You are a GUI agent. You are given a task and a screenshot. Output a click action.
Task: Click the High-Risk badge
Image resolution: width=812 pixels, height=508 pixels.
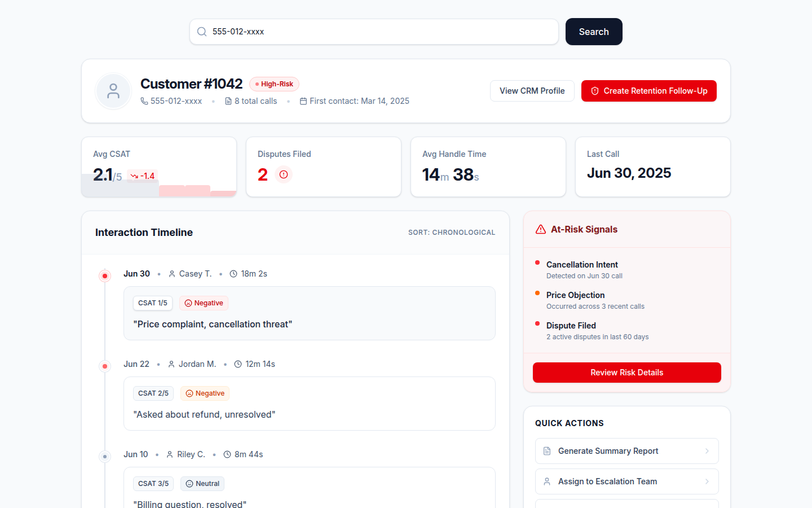point(274,84)
